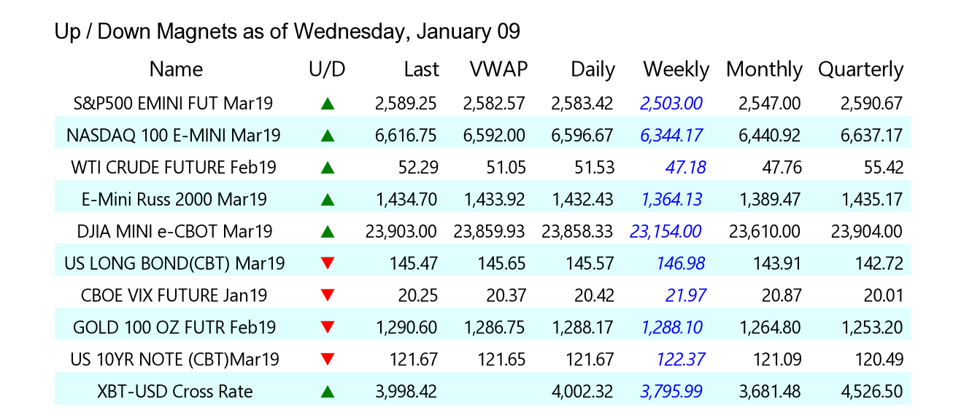Open S&P500 weekly magnet value 2,503.00
The width and height of the screenshot is (980, 420).
671,104
